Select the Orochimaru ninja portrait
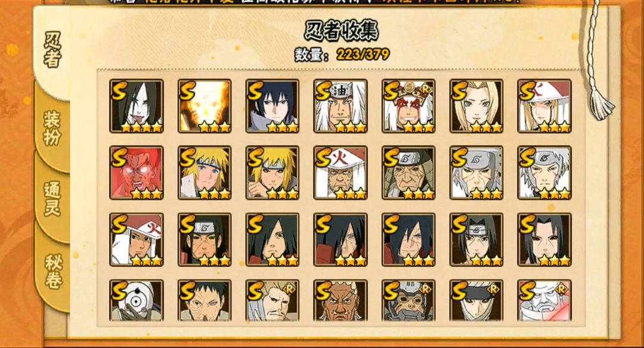Screen dimensions: 644x348 click(x=137, y=106)
